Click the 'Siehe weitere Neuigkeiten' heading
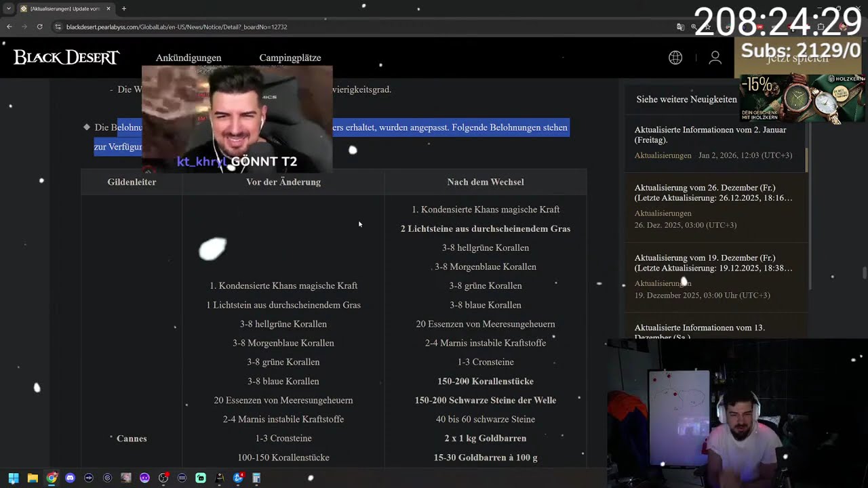 [686, 99]
